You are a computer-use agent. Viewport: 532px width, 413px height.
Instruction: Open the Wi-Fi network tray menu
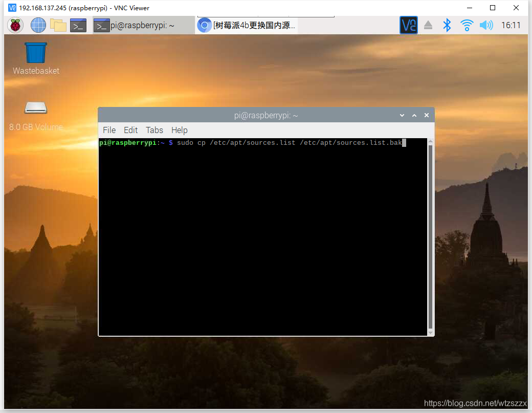(x=467, y=25)
